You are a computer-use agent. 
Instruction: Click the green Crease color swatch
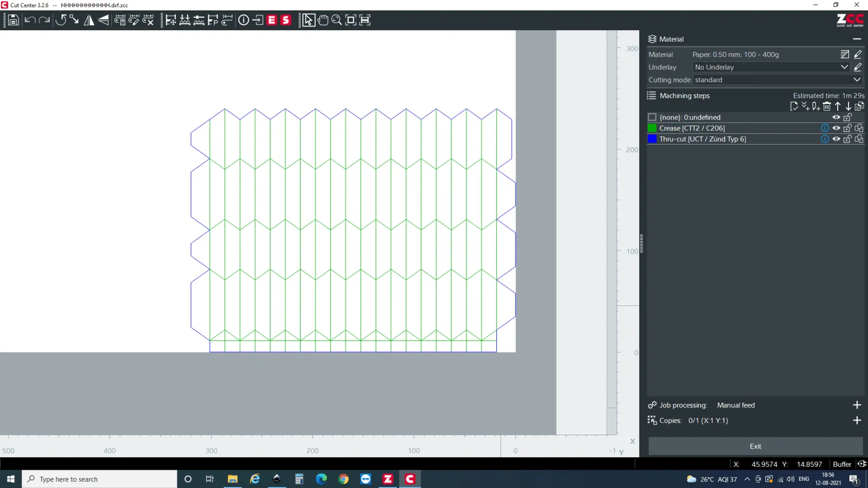click(x=652, y=128)
